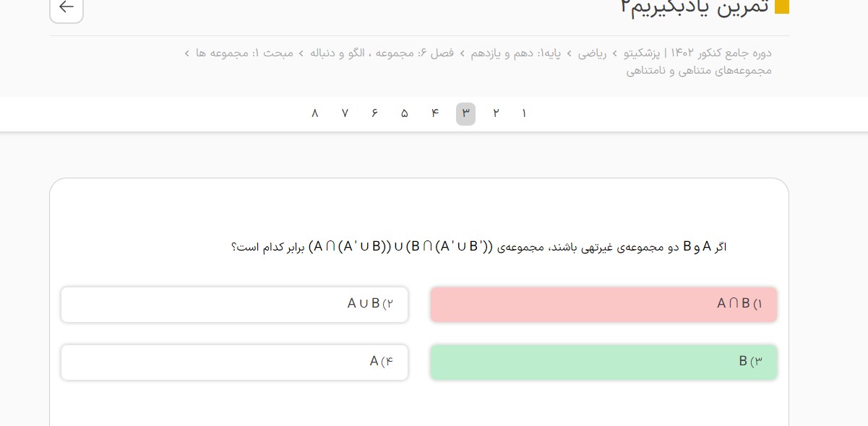The image size is (868, 426).
Task: Select current question ۳ in pagination
Action: (x=465, y=113)
